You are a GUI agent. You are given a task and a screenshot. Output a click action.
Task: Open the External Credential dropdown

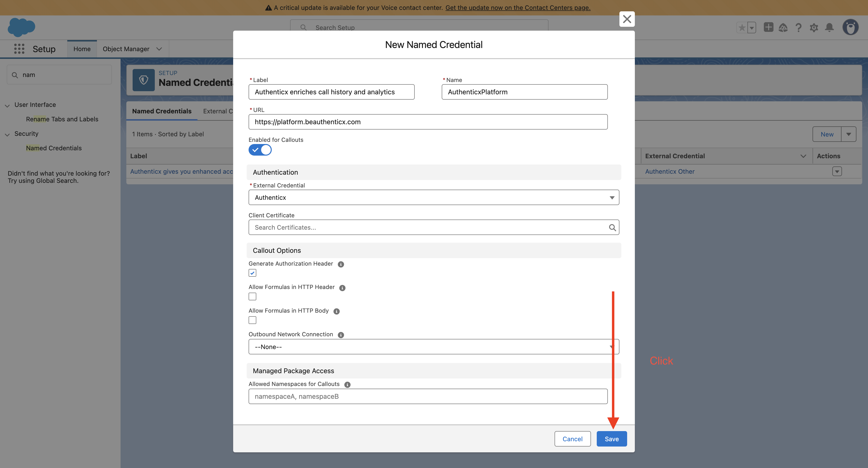434,197
